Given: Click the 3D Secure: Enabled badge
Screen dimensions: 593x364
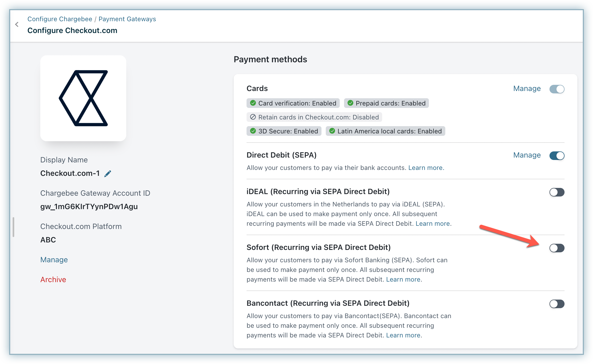Looking at the screenshot, I should [284, 131].
